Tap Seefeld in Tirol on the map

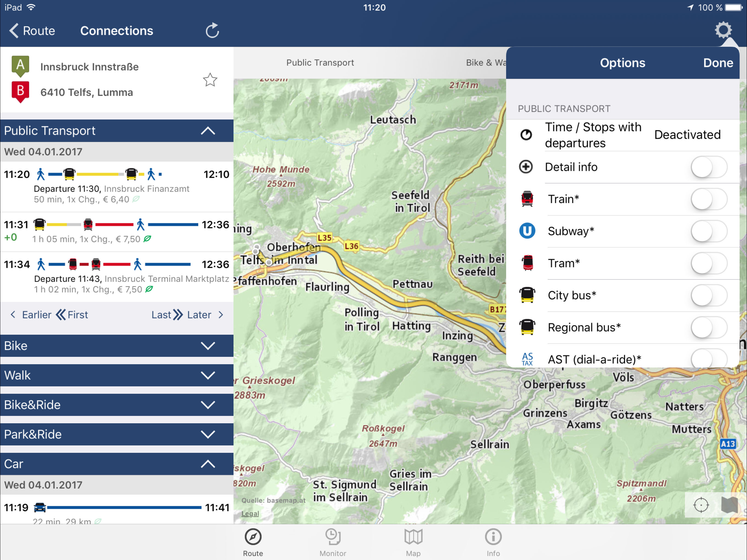411,201
